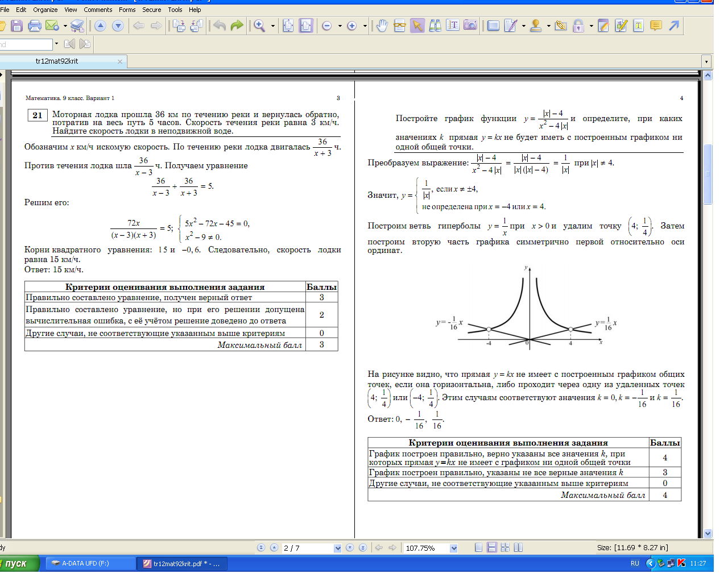The width and height of the screenshot is (728, 582).
Task: Click the blue rectangle full screen icon
Action: pyautogui.click(x=493, y=26)
